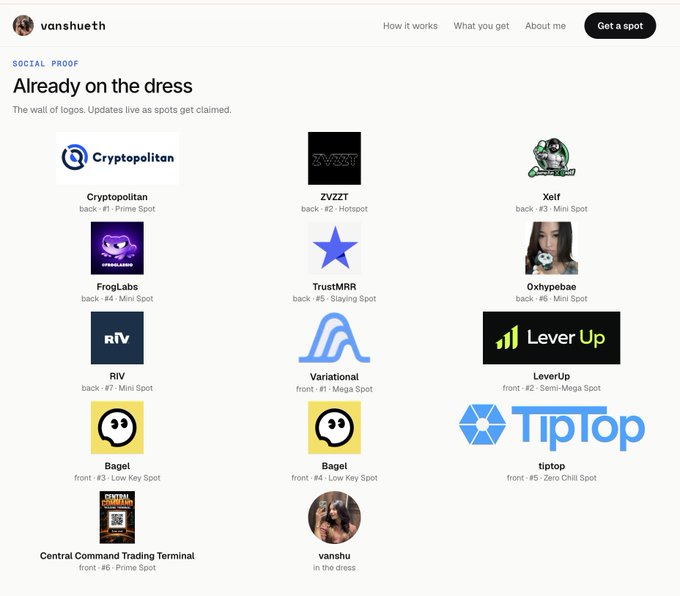Screen dimensions: 680x596
Task: Open the TipTop blue logo
Action: [x=552, y=428]
